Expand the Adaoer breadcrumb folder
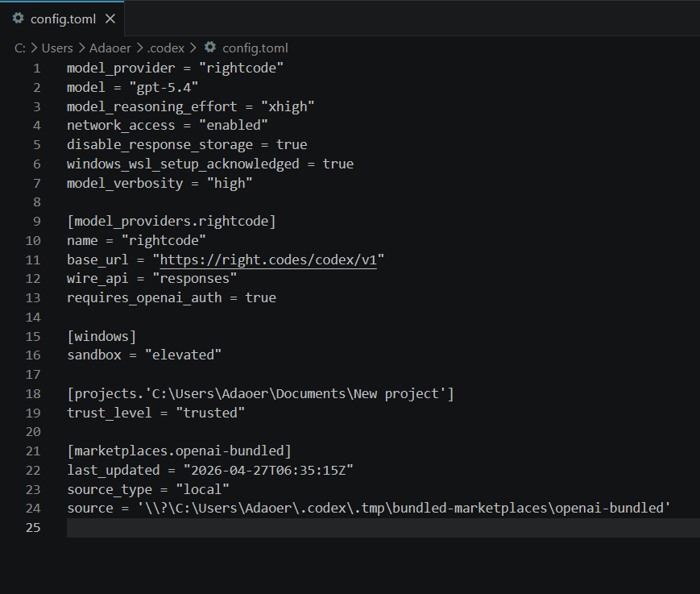The height and width of the screenshot is (594, 700). 110,48
